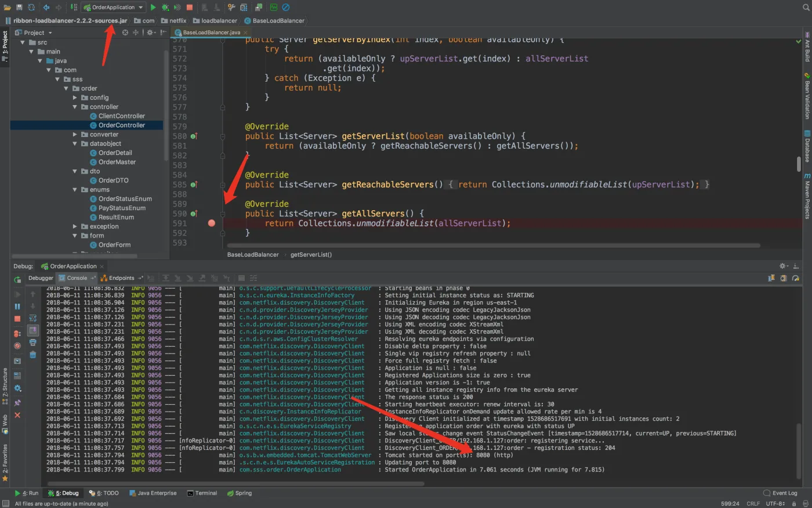Stop the application with the red toolbar square
Screen dimensions: 812x508
click(189, 8)
